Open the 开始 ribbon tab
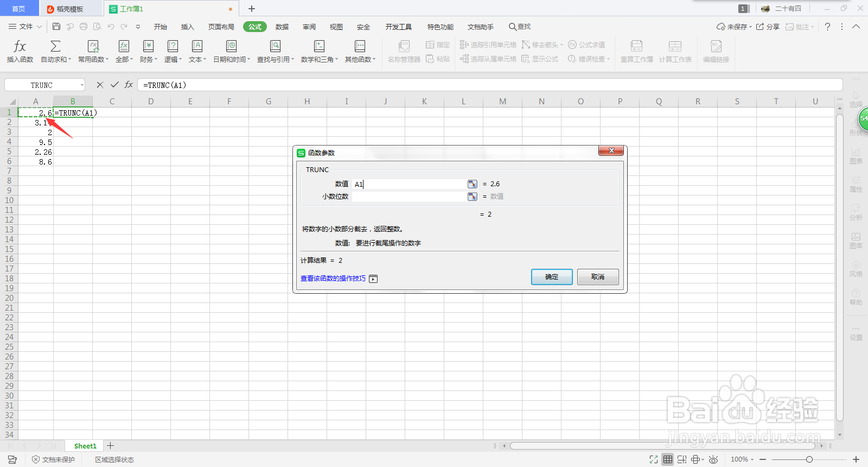868x467 pixels. 160,27
